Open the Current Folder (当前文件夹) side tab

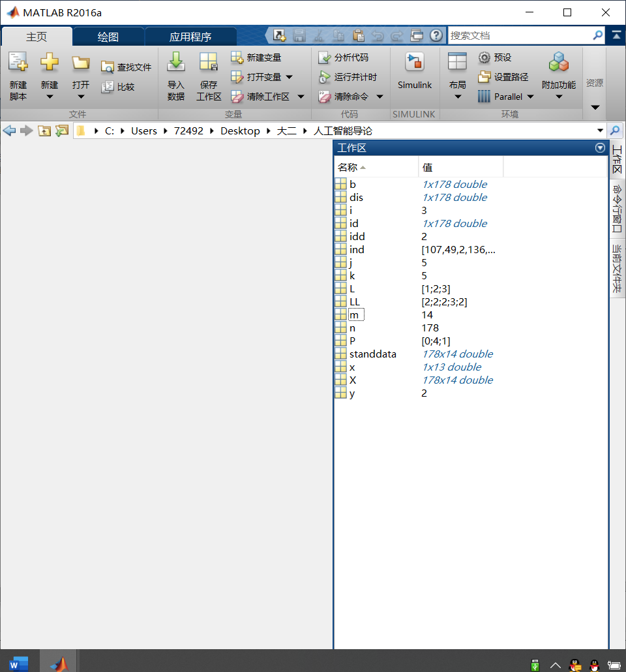pos(617,268)
